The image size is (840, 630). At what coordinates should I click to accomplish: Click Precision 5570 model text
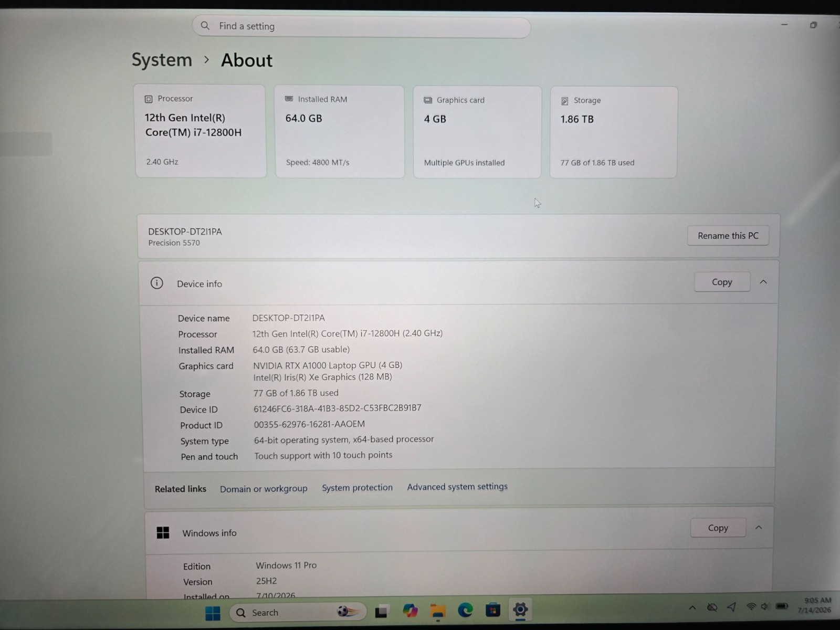pyautogui.click(x=174, y=243)
